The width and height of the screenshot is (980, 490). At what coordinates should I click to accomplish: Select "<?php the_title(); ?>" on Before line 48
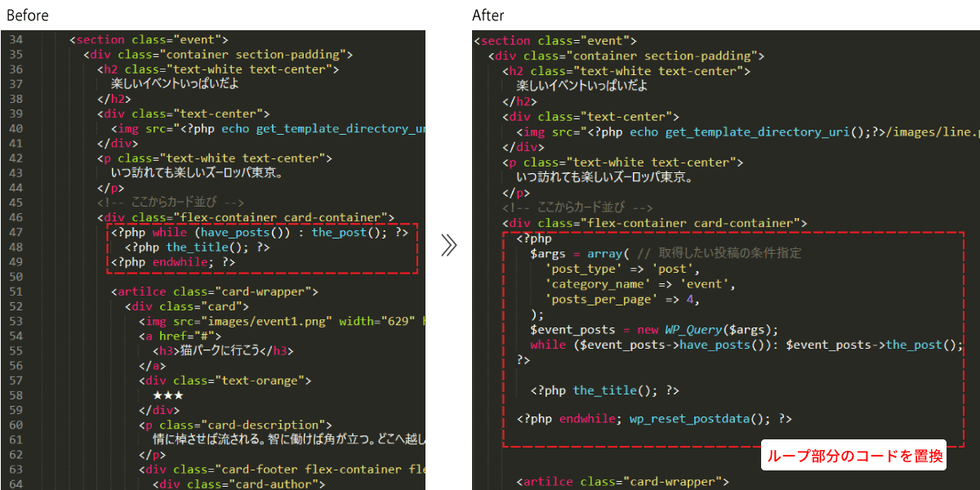pos(197,247)
